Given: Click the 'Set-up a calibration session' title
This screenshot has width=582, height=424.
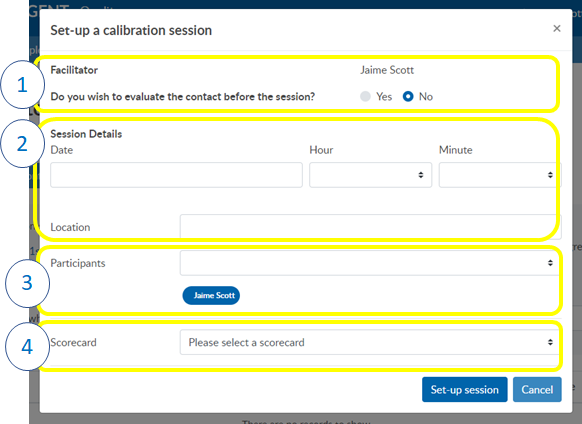Looking at the screenshot, I should pyautogui.click(x=131, y=30).
